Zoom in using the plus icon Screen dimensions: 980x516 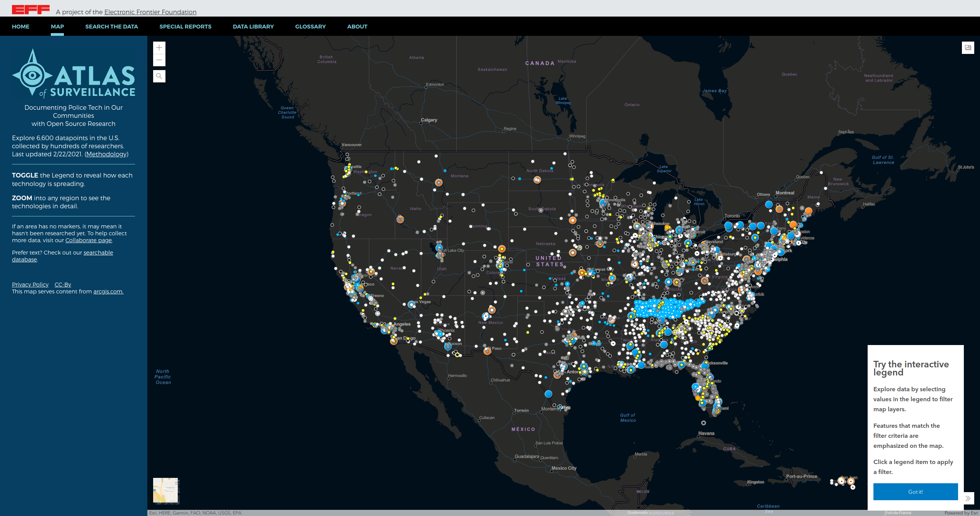click(x=159, y=47)
